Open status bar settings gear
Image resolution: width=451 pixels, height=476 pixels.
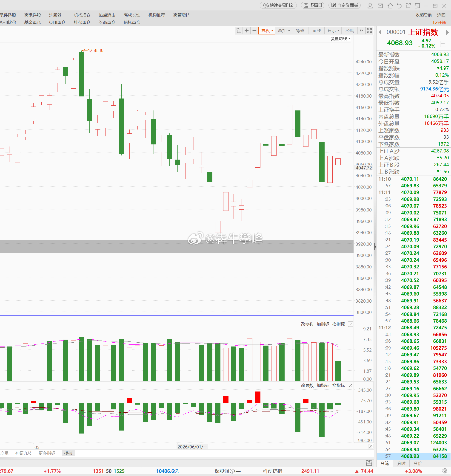445,471
